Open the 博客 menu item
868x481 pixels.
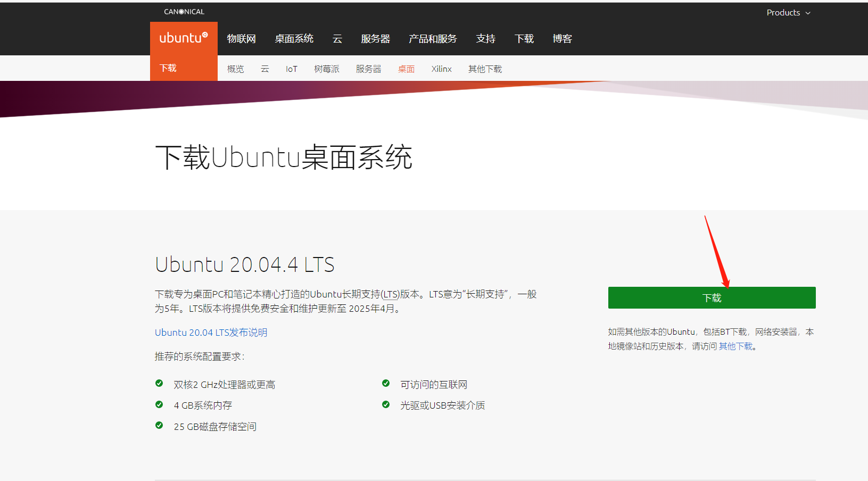coord(563,39)
